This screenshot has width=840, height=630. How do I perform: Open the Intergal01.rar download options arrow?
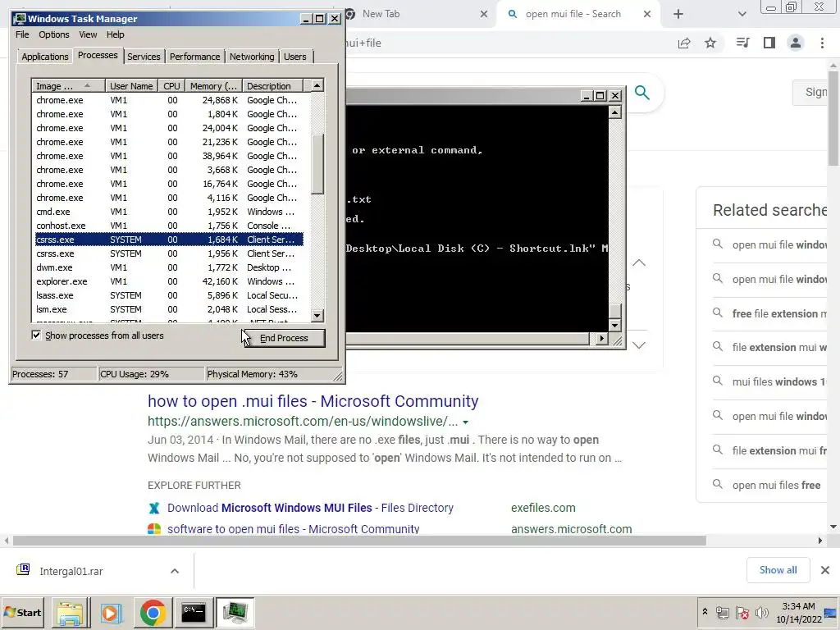175,571
